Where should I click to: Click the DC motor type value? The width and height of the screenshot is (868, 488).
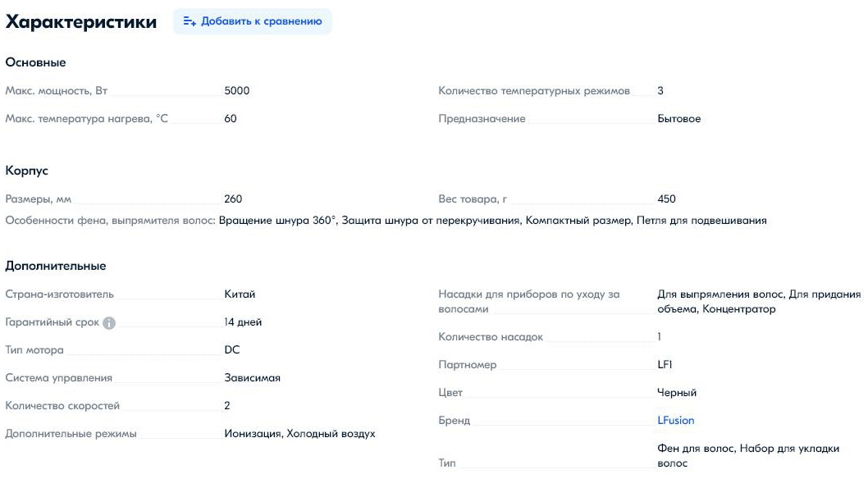(x=232, y=350)
